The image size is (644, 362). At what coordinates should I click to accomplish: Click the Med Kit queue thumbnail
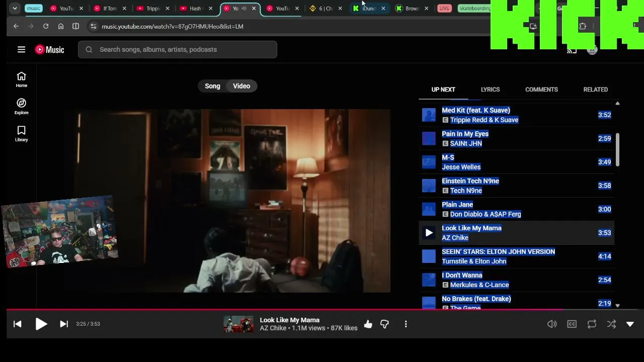pyautogui.click(x=429, y=115)
